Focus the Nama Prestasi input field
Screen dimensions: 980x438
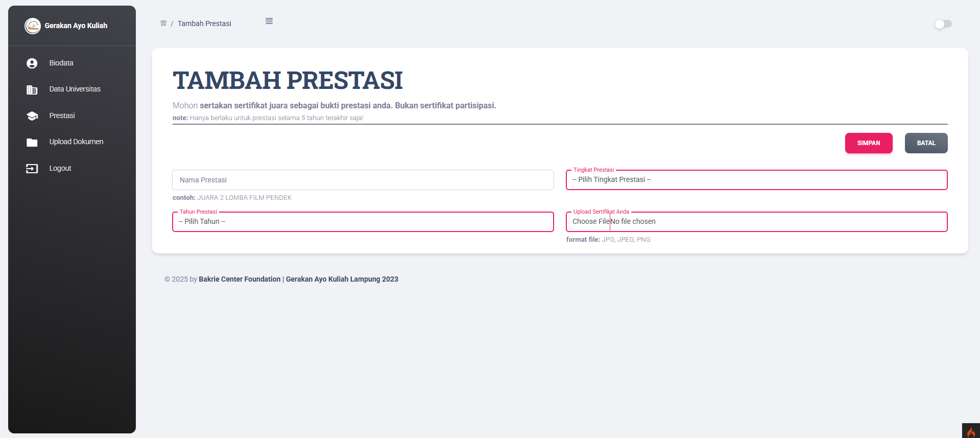tap(363, 180)
